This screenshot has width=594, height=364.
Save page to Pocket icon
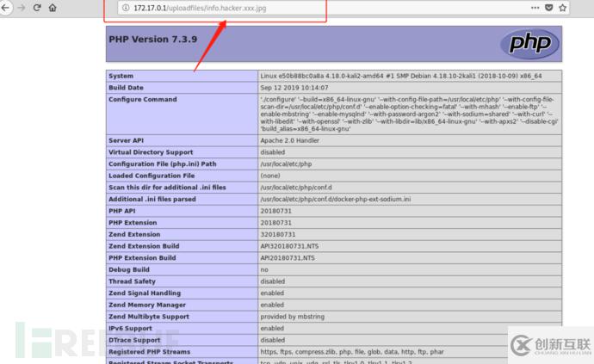pos(549,8)
